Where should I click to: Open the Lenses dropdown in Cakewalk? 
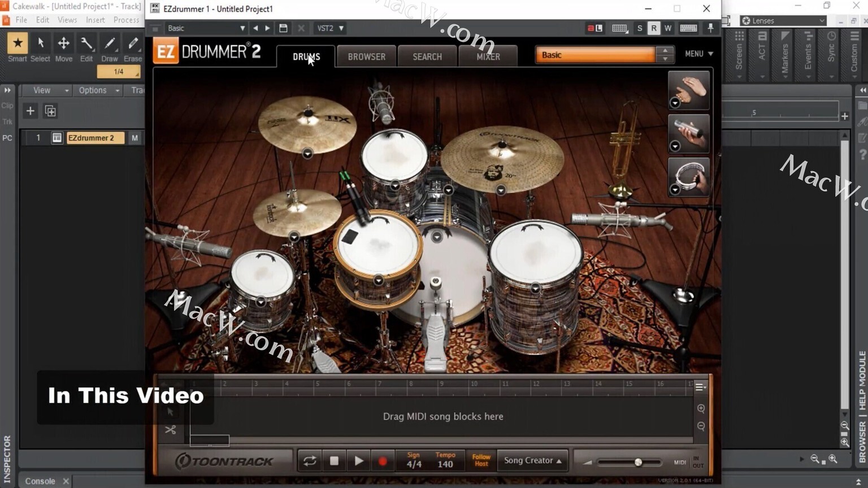pyautogui.click(x=783, y=20)
